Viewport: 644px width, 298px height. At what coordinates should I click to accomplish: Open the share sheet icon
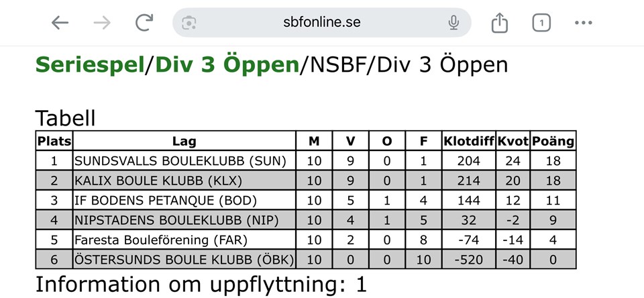tap(499, 22)
